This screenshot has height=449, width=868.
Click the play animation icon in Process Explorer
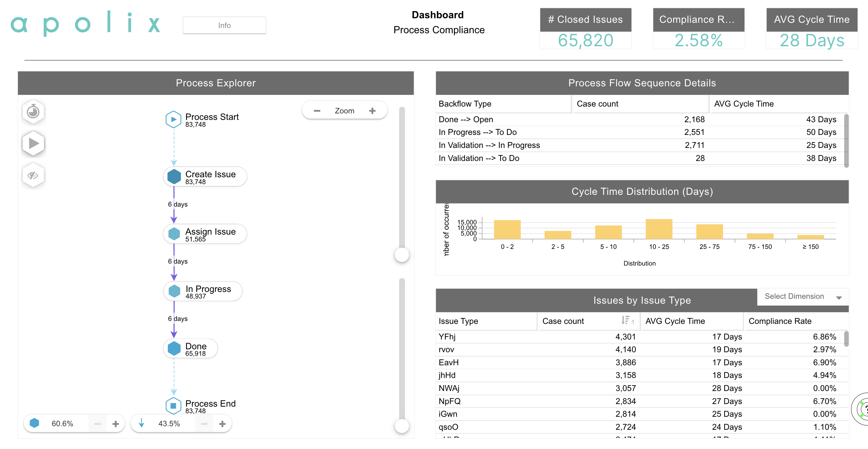pyautogui.click(x=33, y=143)
